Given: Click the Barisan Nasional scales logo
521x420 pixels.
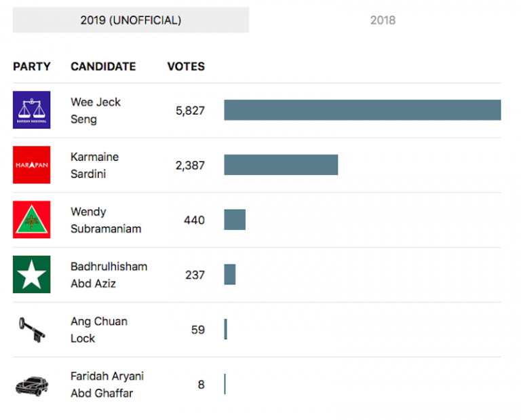Looking at the screenshot, I should pos(31,110).
